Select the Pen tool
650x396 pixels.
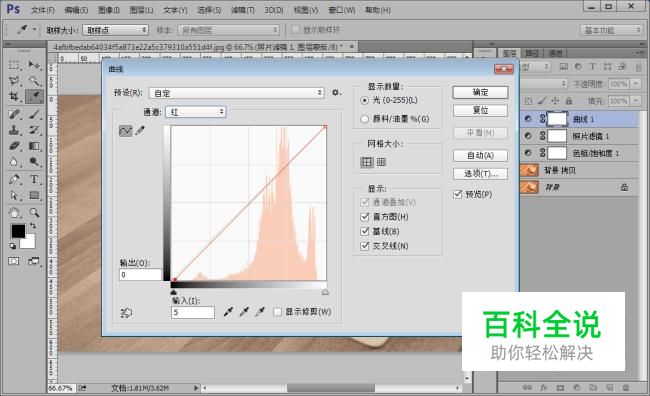[14, 179]
